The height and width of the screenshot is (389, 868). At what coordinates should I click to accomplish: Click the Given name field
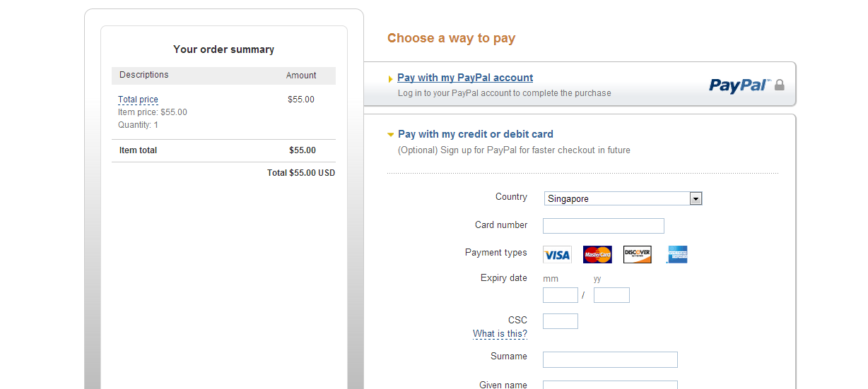(610, 385)
